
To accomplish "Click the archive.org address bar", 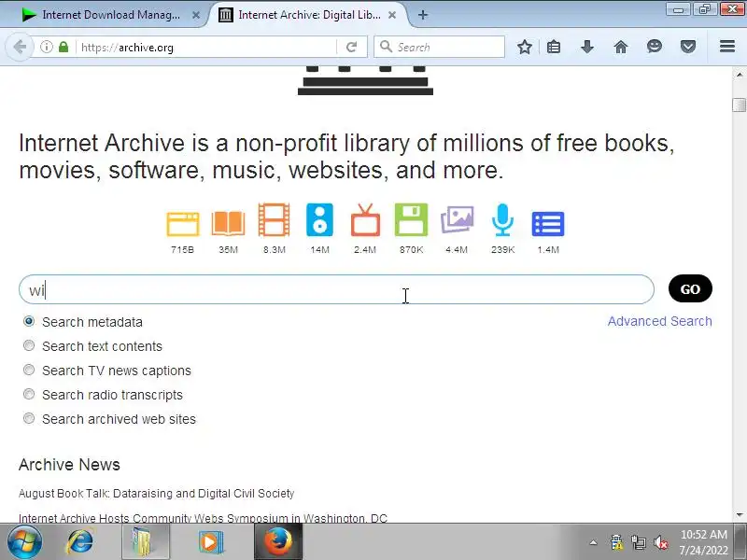I will pos(204,48).
